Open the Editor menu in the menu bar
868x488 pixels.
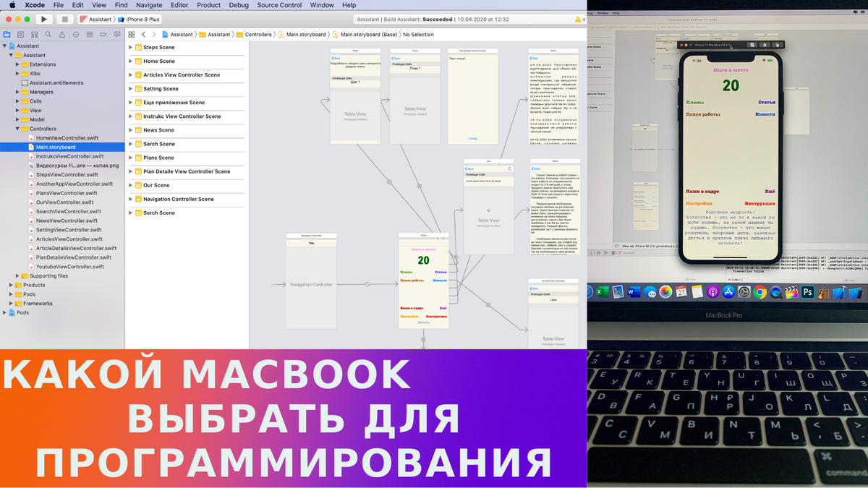[x=179, y=4]
